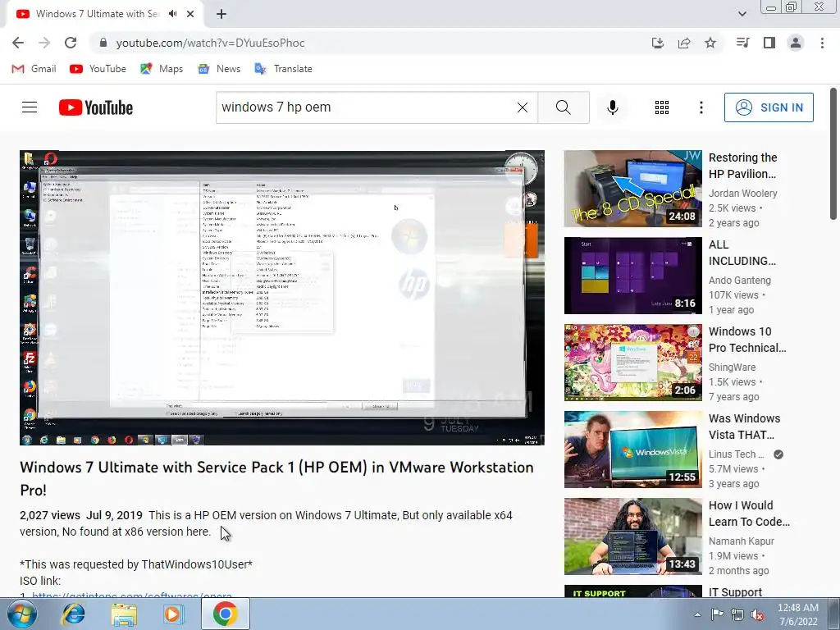This screenshot has height=630, width=840.
Task: Close the YouTube browser tab
Action: pyautogui.click(x=190, y=14)
